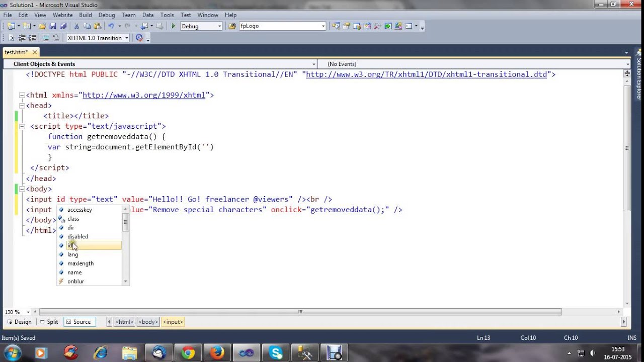
Task: Click the Decrease Indent icon
Action: point(22,38)
